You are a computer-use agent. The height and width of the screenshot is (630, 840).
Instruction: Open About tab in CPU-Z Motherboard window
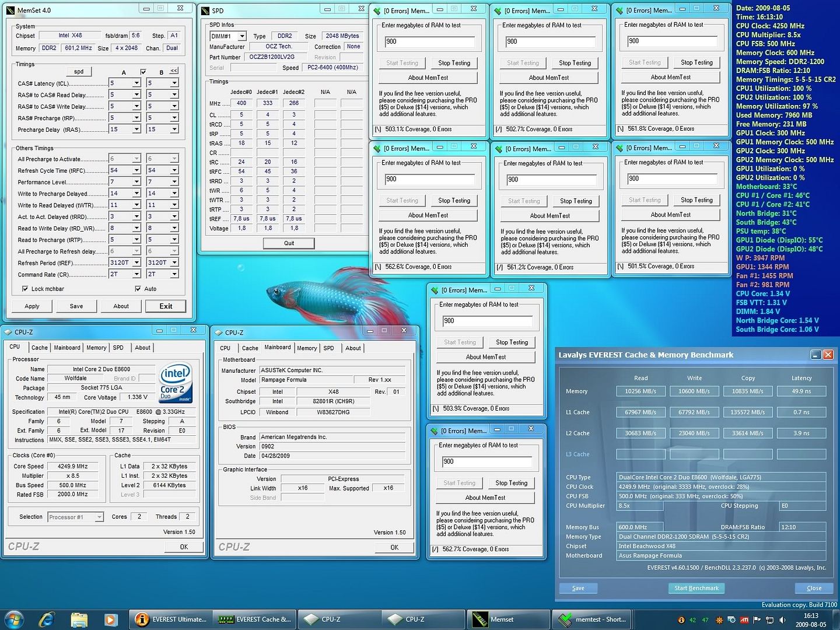[x=353, y=348]
